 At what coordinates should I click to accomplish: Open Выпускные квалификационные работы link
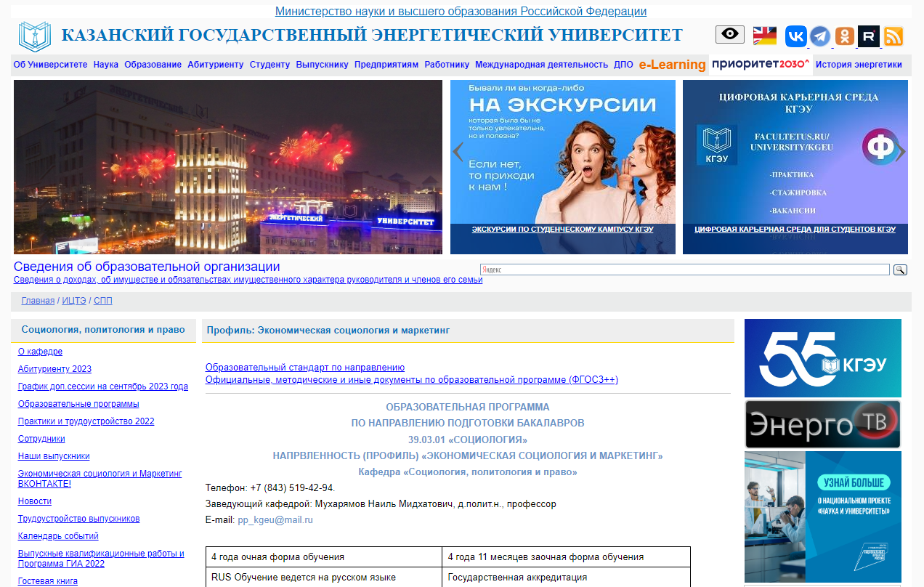(101, 559)
